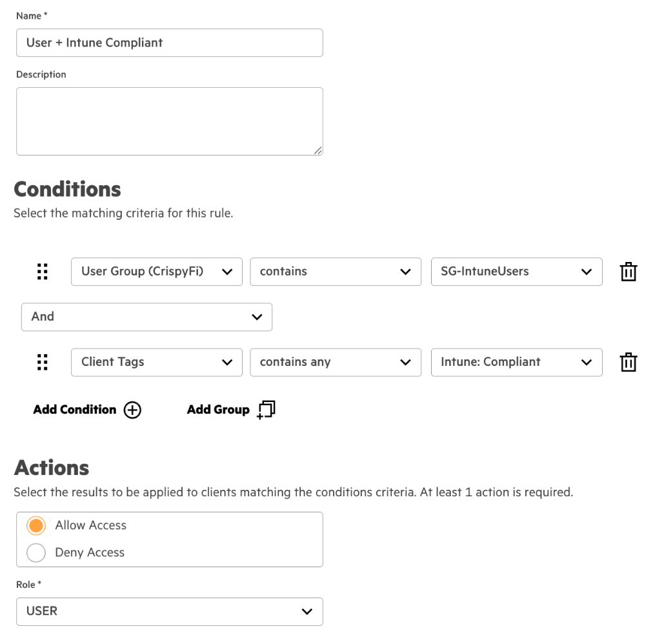This screenshot has width=653, height=644.
Task: Grab drag handle of Client Tags condition
Action: pyautogui.click(x=43, y=362)
